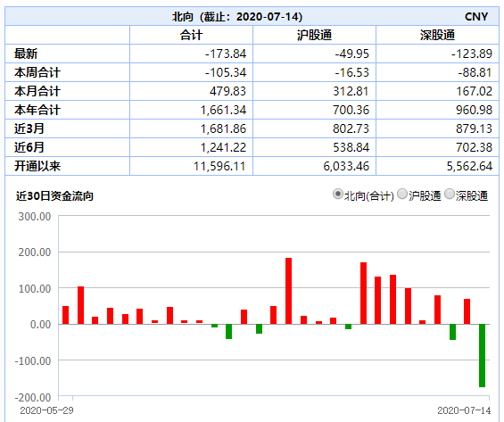This screenshot has width=504, height=422.
Task: Click the 近30日资金流向 chart title
Action: (54, 196)
